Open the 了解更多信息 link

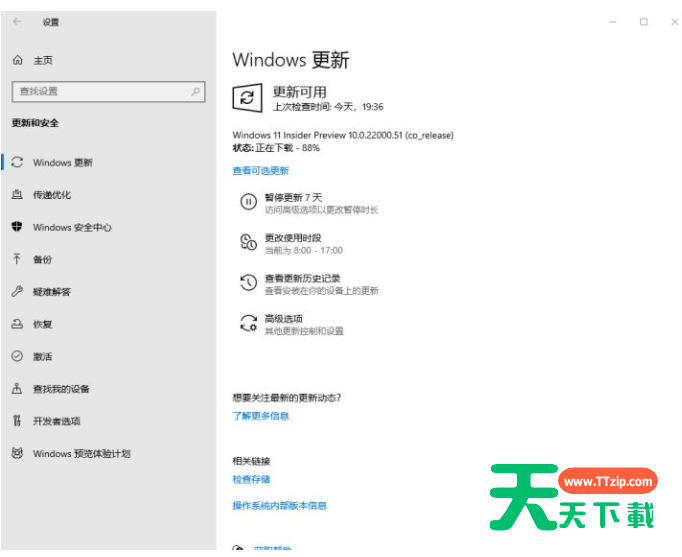coord(261,416)
